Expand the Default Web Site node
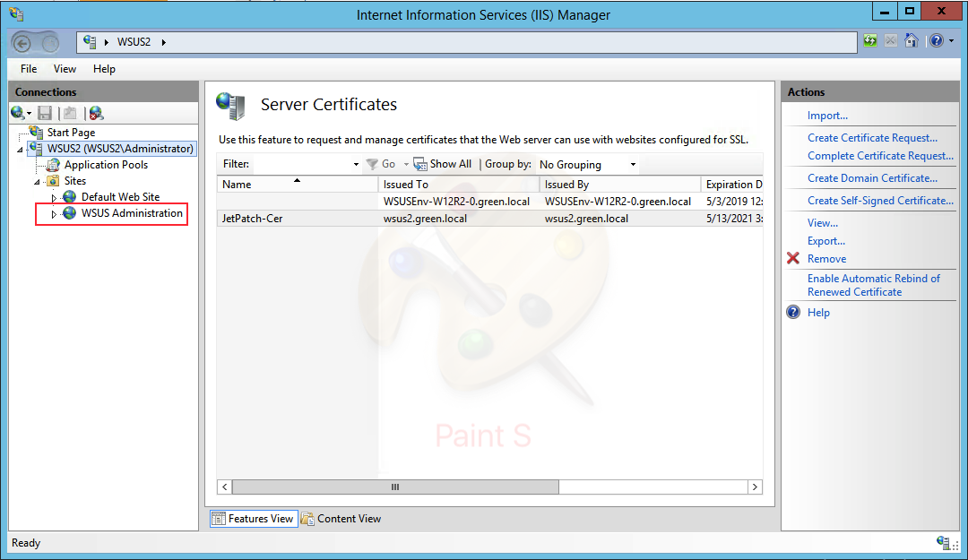 pos(54,198)
